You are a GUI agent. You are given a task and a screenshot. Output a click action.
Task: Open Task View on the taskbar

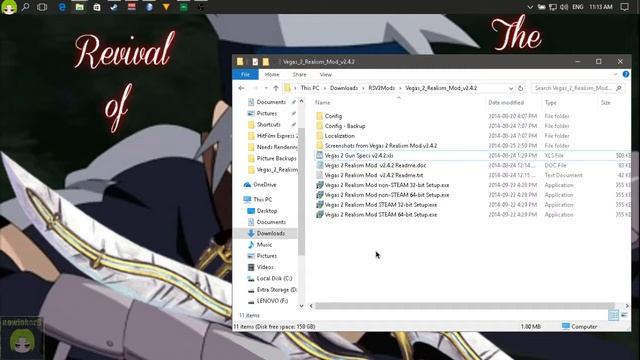(x=42, y=7)
